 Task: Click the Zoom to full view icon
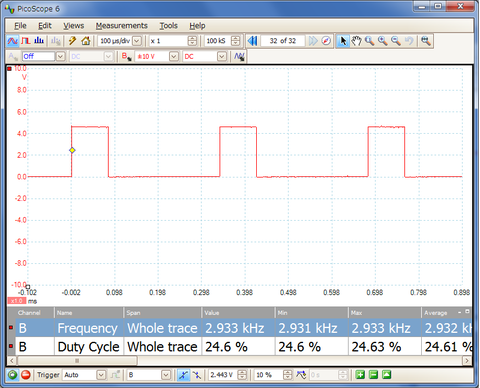[x=426, y=41]
